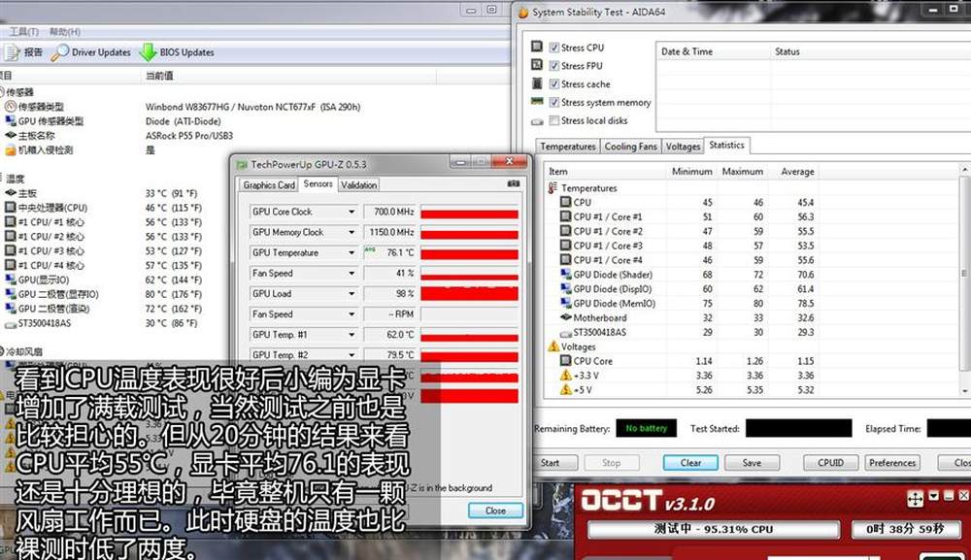Expand the GPU Load sensor dropdown
Screen dimensions: 971x560
click(352, 293)
